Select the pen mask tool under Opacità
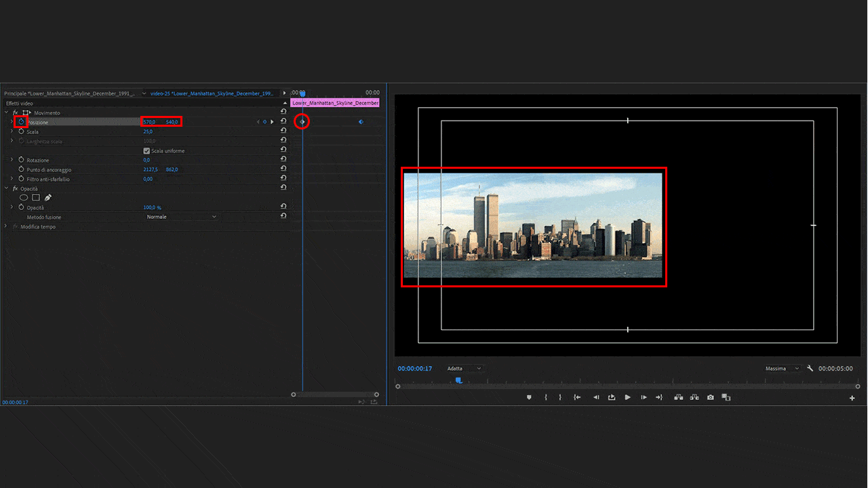The height and width of the screenshot is (488, 868). click(x=48, y=198)
